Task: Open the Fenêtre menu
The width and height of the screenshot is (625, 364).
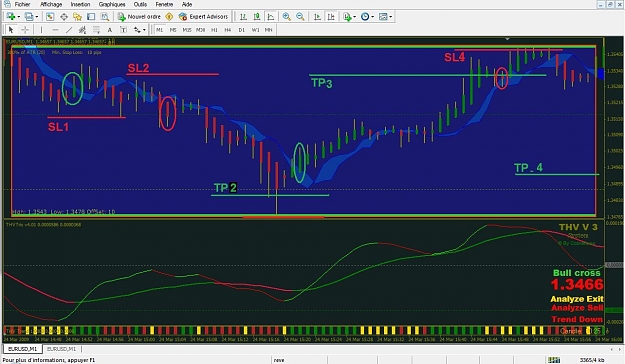Action: coord(164,4)
